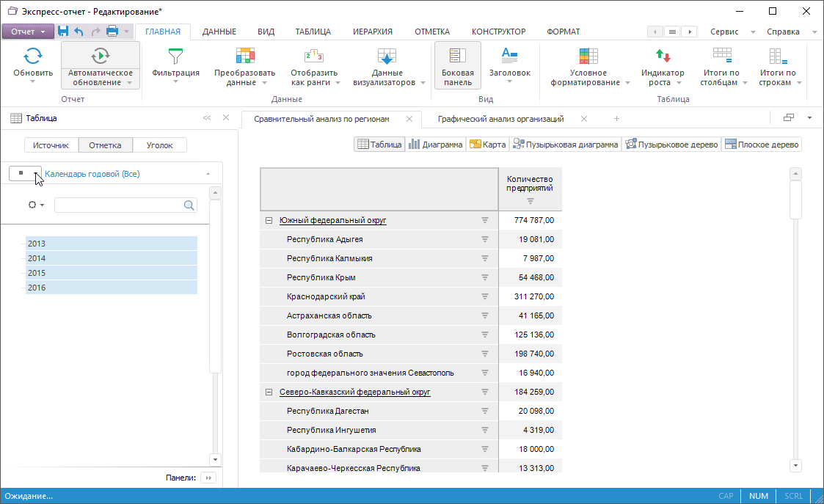Click the table's vertical scrollbar down arrow
824x504 pixels.
coord(795,465)
